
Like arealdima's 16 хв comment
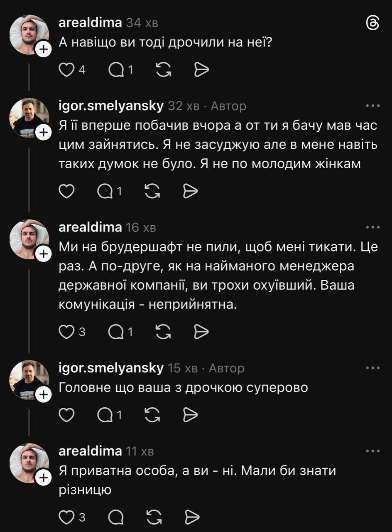coord(66,331)
